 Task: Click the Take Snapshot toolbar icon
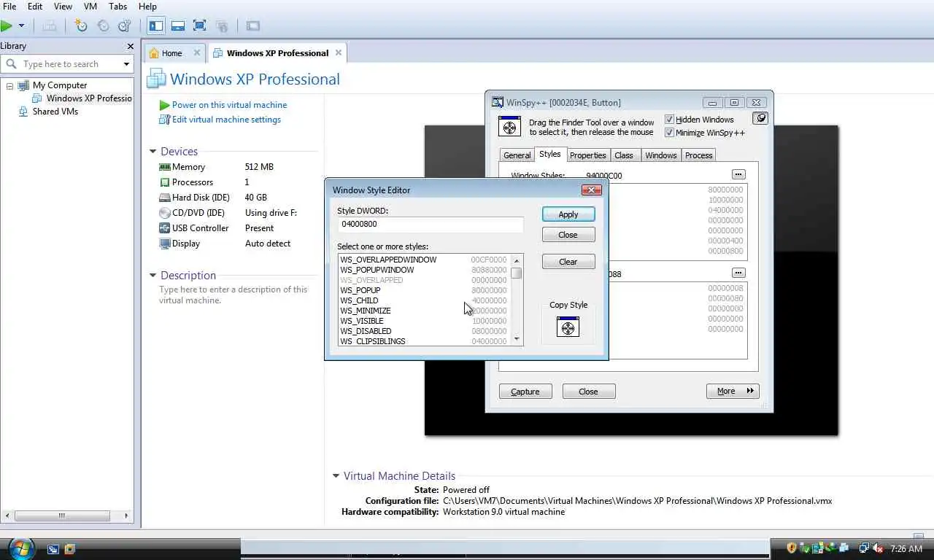coord(81,26)
